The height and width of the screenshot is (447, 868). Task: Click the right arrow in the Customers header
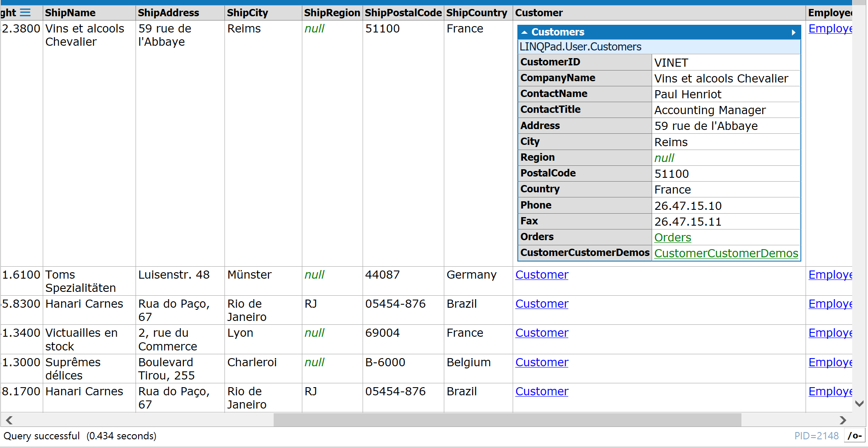pos(794,32)
